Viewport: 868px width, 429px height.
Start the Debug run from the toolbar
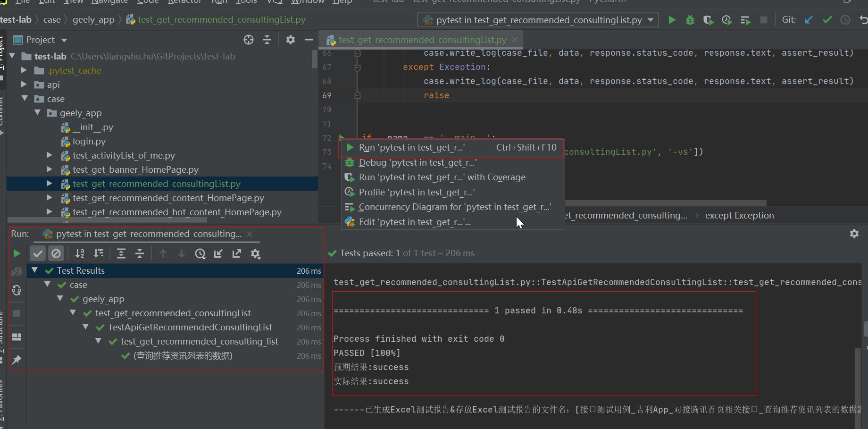(x=690, y=20)
